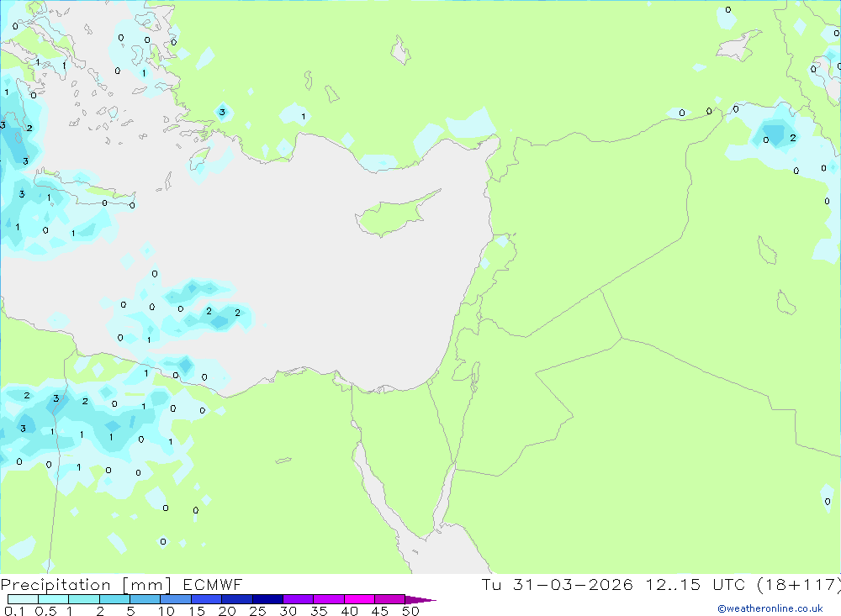Click the forecast offset "(18+117)"
The image size is (841, 616).
pos(799,585)
